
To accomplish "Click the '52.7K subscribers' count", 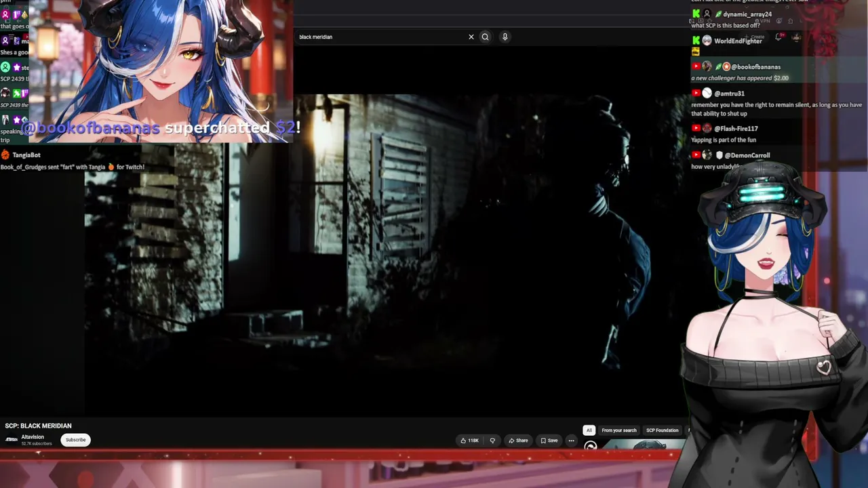I will coord(37,444).
